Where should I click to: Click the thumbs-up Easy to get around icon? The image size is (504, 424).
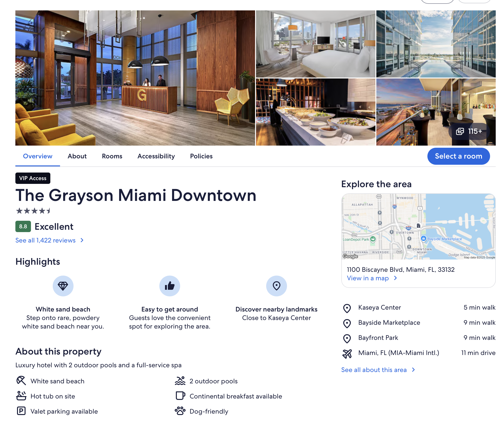point(169,286)
